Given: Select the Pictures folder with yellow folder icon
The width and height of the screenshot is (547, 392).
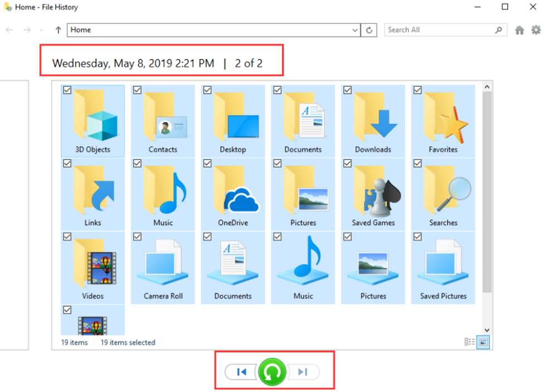Looking at the screenshot, I should coord(306,189).
